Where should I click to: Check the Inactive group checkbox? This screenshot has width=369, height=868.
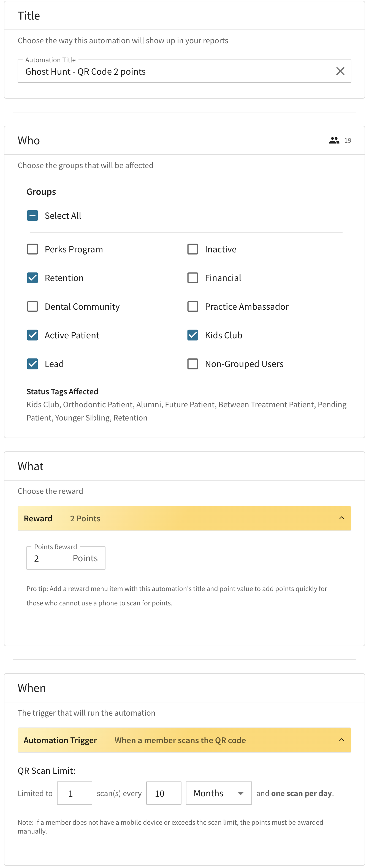click(x=192, y=249)
